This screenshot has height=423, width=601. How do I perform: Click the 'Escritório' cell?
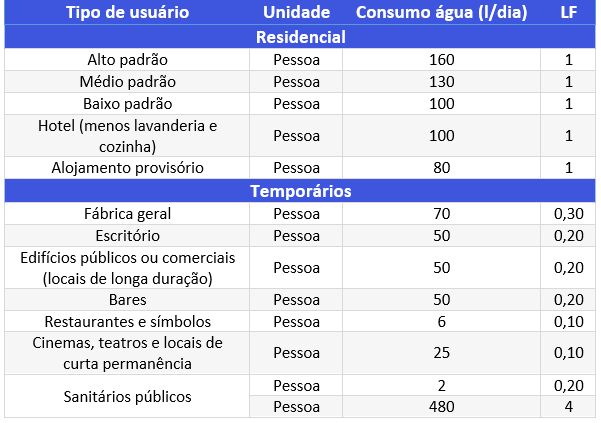coord(127,236)
